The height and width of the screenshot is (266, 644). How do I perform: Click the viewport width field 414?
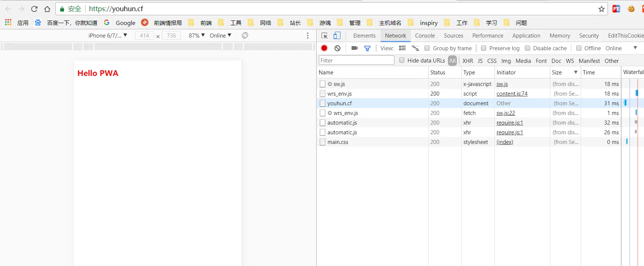(144, 35)
